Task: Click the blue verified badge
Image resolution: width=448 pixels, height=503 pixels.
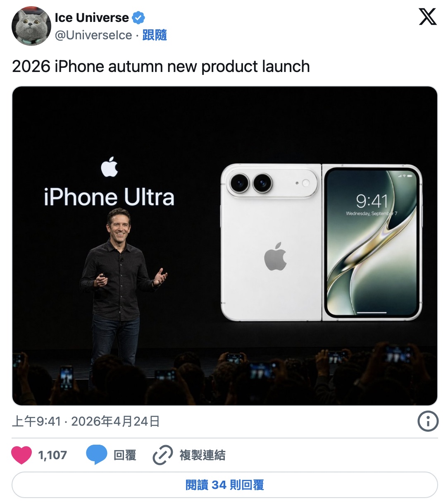Action: point(138,18)
